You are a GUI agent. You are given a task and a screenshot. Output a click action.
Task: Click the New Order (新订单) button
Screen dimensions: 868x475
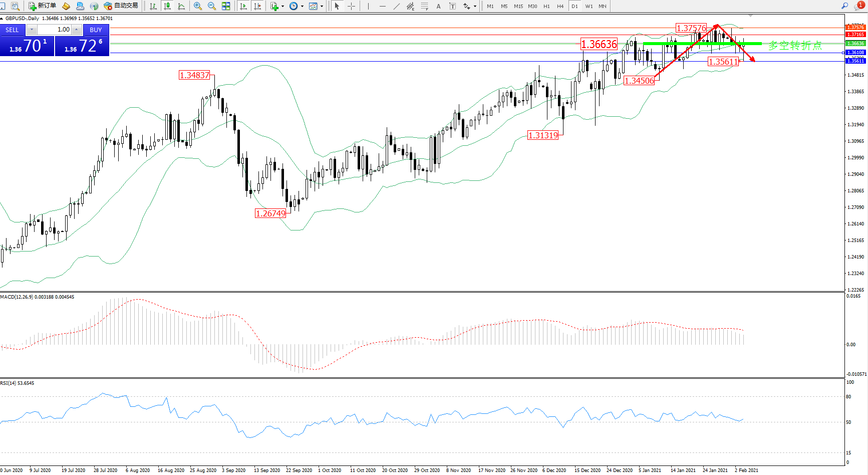pyautogui.click(x=42, y=6)
